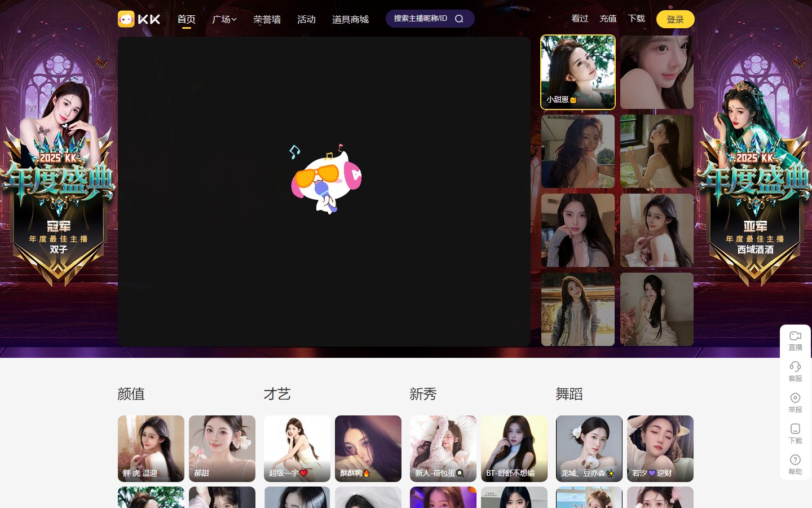Image resolution: width=812 pixels, height=508 pixels.
Task: Click the 充值 recharge link
Action: [608, 19]
